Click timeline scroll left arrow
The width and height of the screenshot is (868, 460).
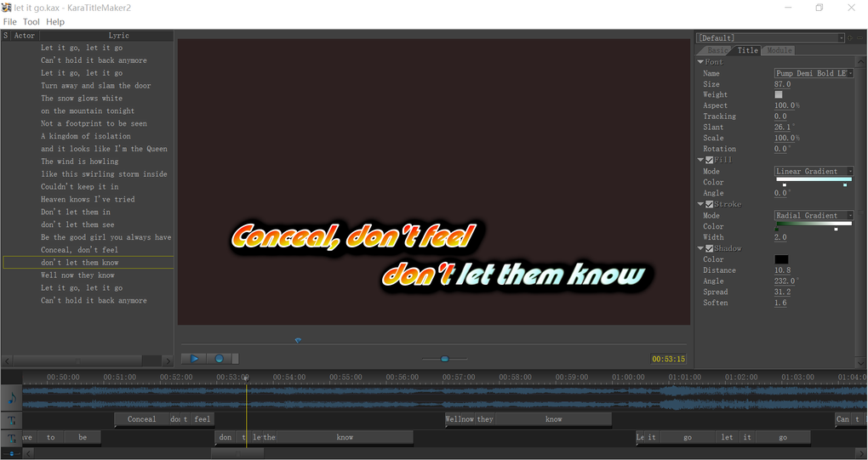[29, 454]
